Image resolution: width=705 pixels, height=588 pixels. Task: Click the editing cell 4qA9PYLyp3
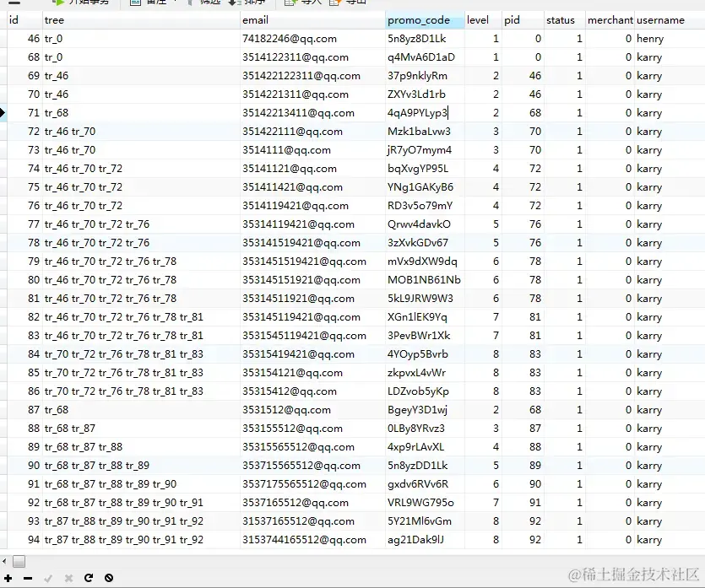click(x=425, y=113)
